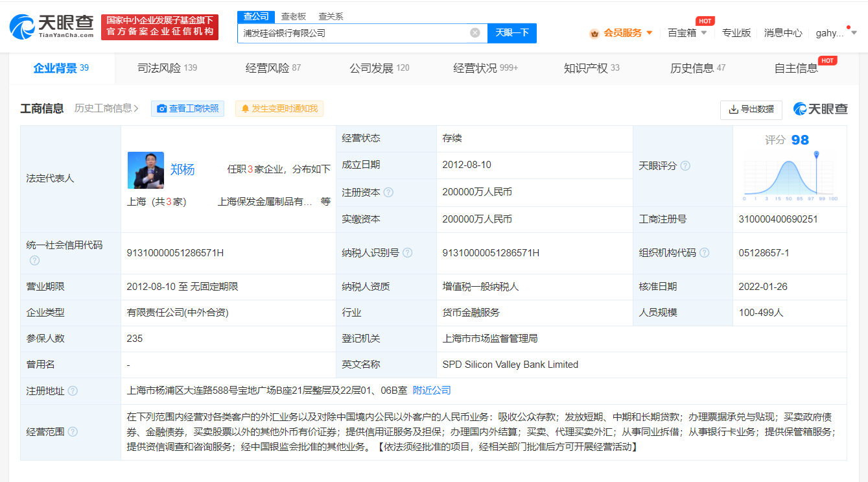The image size is (868, 482).
Task: Select the 司法风险 tab
Action: [167, 68]
